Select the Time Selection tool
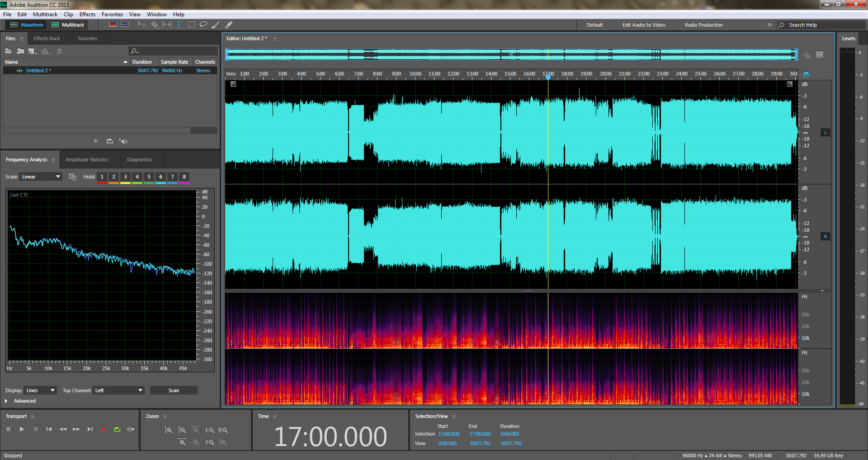This screenshot has height=460, width=868. pos(179,24)
